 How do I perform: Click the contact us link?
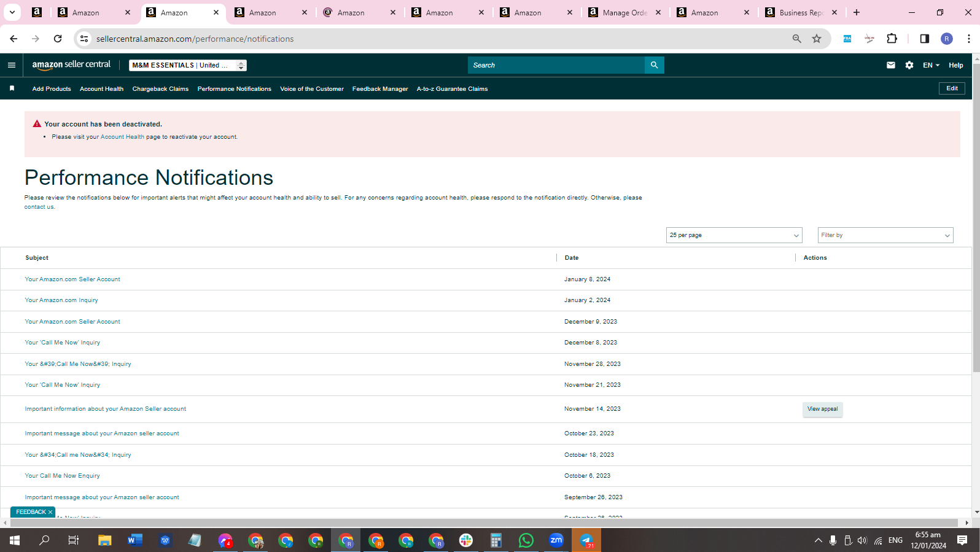tap(39, 207)
